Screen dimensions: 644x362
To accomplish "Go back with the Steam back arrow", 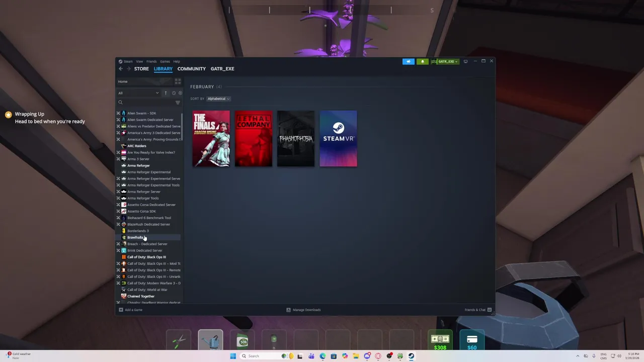I will click(x=120, y=69).
